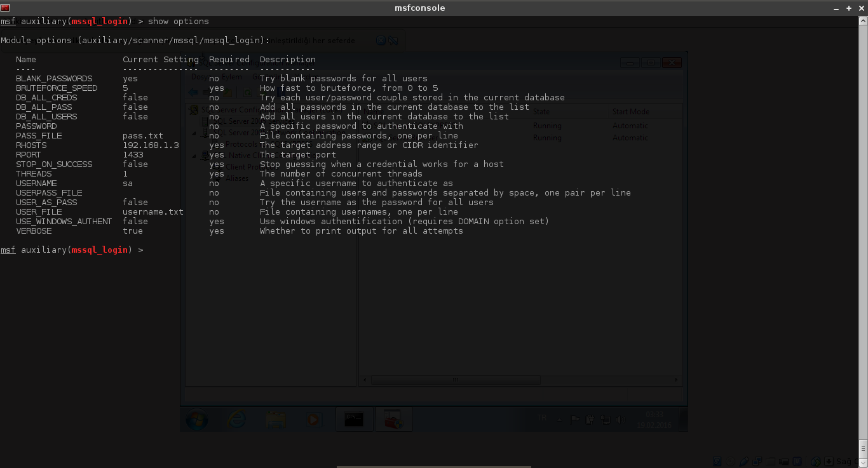Click the optical disc icon in VirtualBox status bar
868x468 pixels.
click(x=731, y=462)
